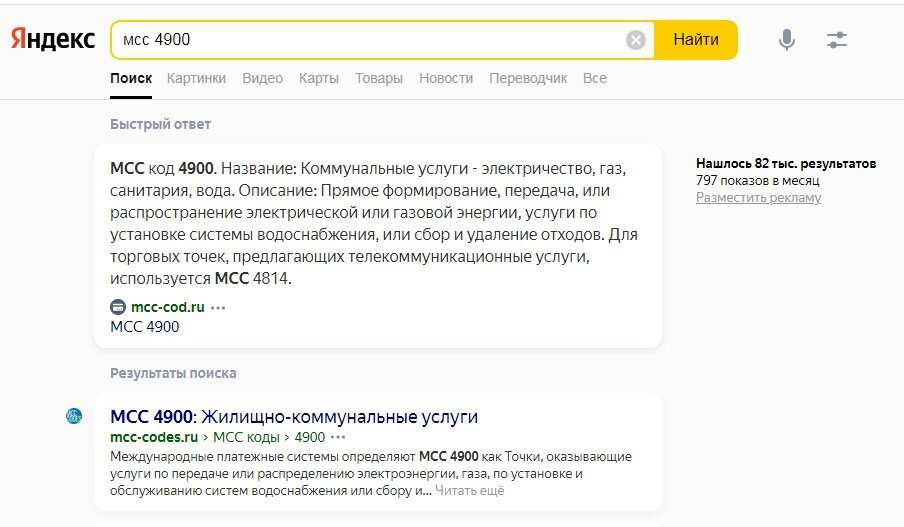The width and height of the screenshot is (904, 527).
Task: Start voice search with the microphone icon
Action: [x=786, y=40]
